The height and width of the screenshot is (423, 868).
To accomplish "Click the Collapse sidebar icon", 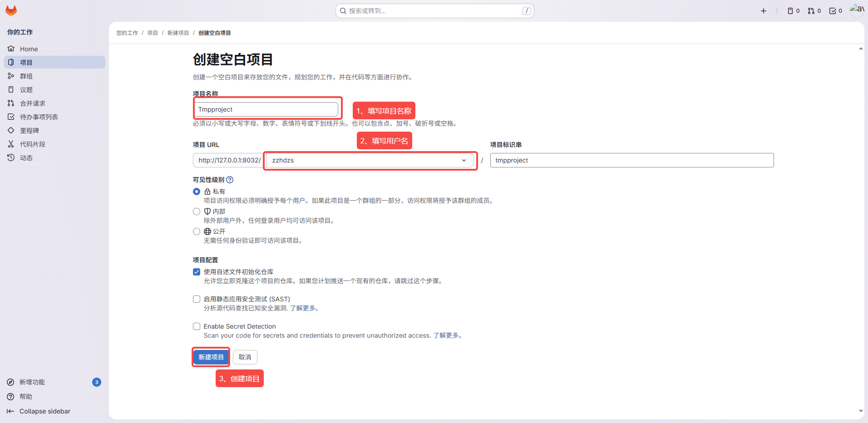I will click(x=10, y=411).
